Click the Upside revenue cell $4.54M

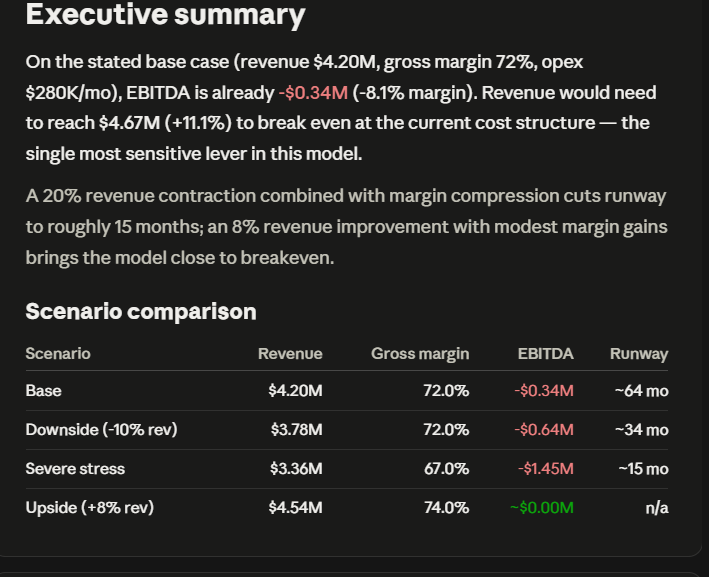click(x=295, y=507)
